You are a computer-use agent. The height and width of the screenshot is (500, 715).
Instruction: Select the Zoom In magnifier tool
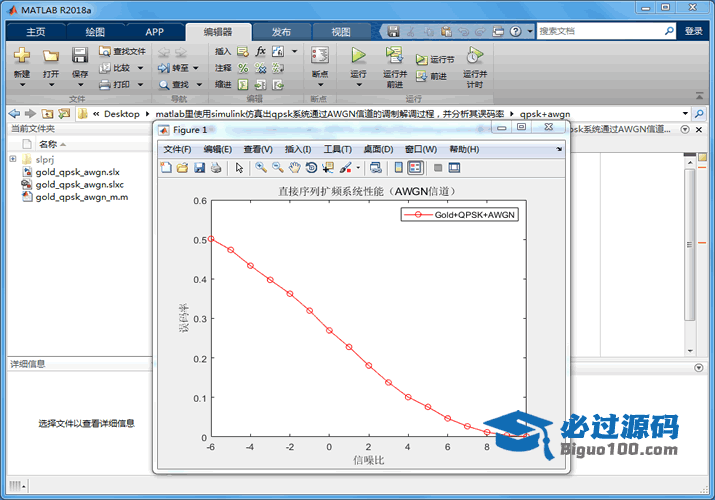[x=261, y=168]
